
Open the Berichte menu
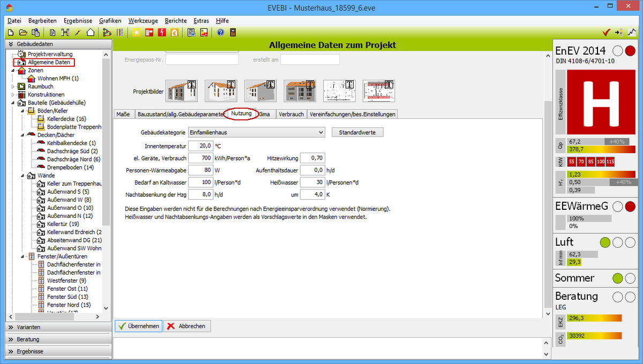tap(176, 20)
